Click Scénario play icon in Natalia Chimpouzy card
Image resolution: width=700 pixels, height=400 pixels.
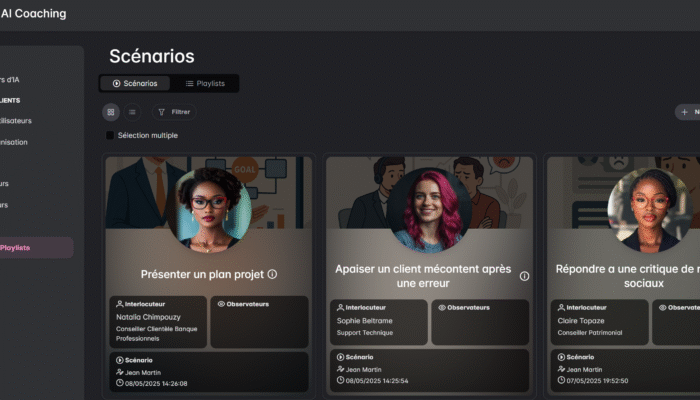coord(119,360)
